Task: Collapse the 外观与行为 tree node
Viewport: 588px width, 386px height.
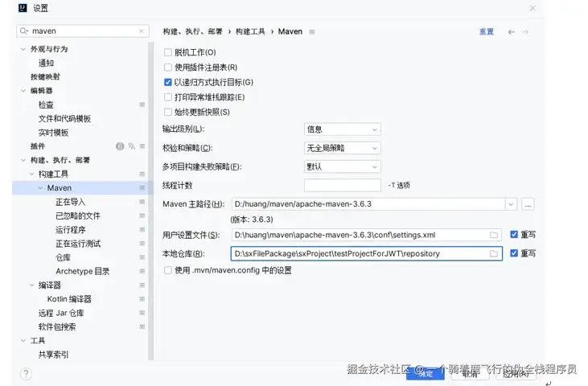Action: coord(23,49)
